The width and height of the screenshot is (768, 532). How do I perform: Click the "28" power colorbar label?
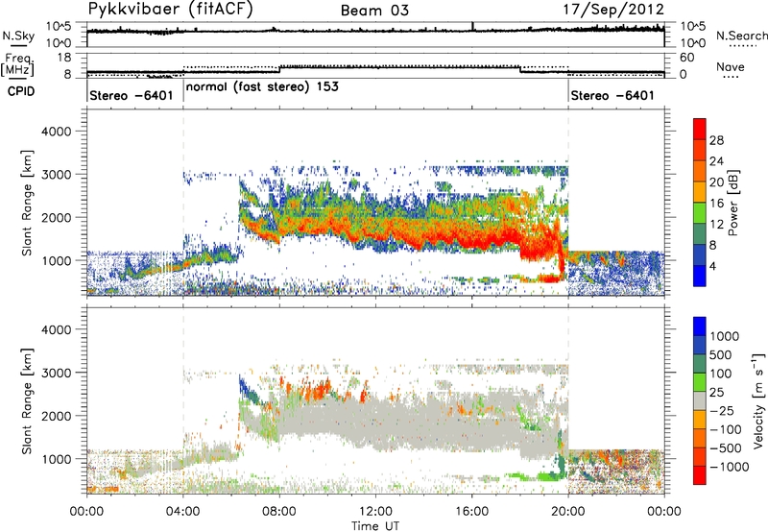click(716, 140)
